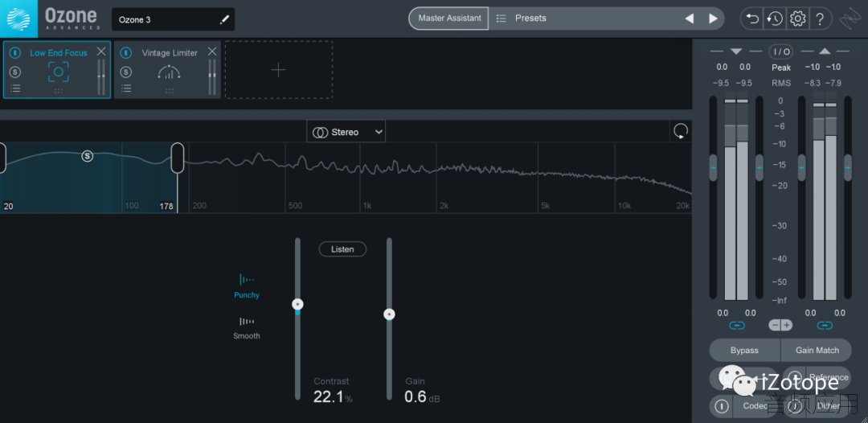This screenshot has height=423, width=868.
Task: Open the Vintage Limiter module preset list
Action: (x=126, y=88)
